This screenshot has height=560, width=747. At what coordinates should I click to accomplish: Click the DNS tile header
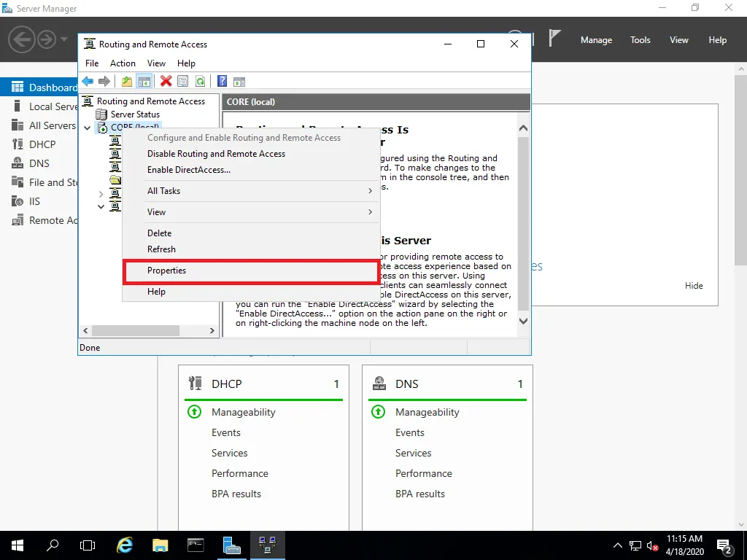(447, 384)
